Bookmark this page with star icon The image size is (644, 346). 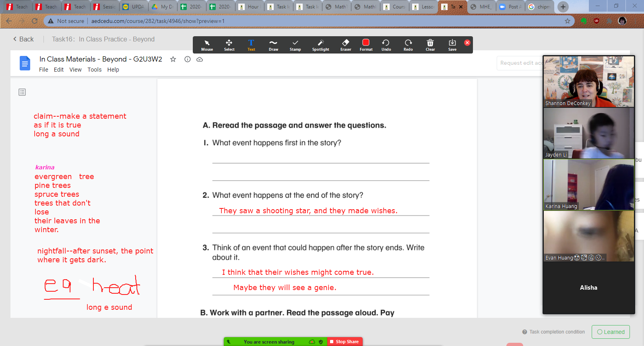(x=568, y=21)
